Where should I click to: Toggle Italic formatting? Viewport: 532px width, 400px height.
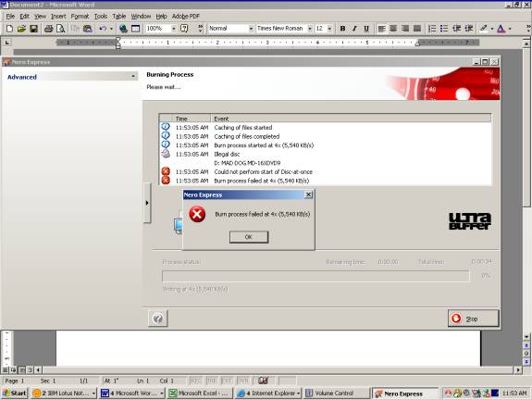pos(354,29)
